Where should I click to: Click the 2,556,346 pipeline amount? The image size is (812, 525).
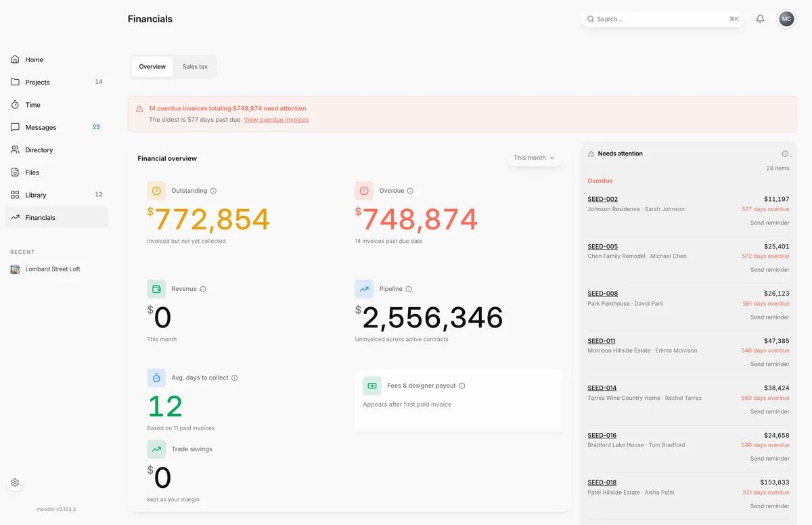click(429, 318)
